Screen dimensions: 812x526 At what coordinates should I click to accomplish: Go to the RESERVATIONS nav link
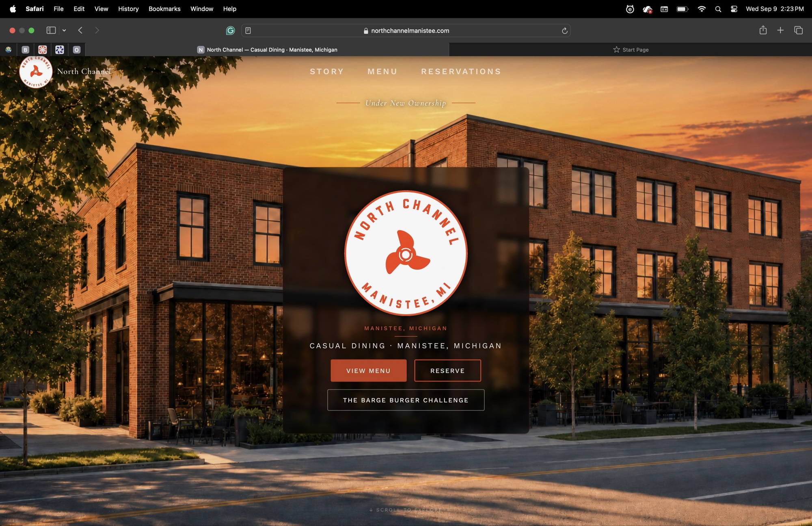461,71
